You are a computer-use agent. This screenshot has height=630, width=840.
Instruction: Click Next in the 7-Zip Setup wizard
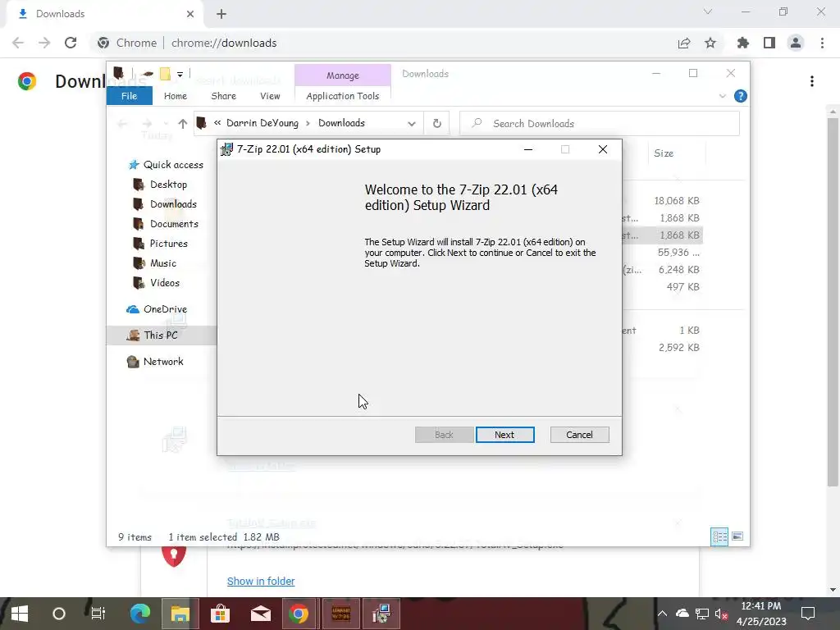(504, 435)
